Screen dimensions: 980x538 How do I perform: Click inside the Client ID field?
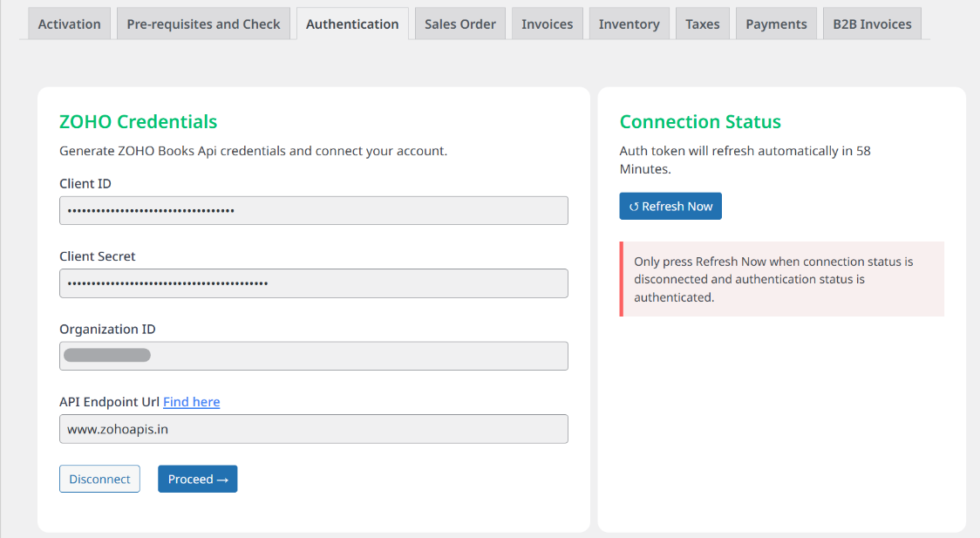[x=313, y=210]
